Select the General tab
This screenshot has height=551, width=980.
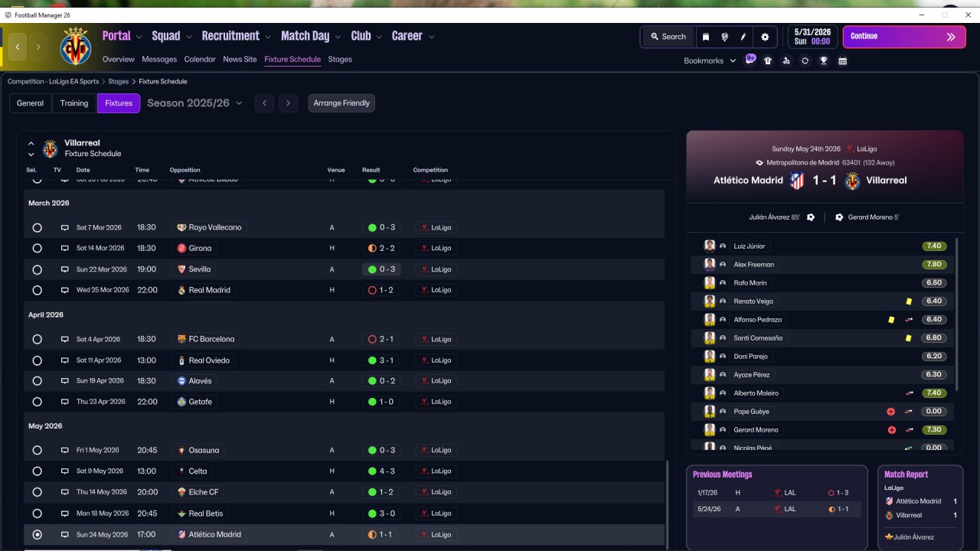pyautogui.click(x=31, y=103)
